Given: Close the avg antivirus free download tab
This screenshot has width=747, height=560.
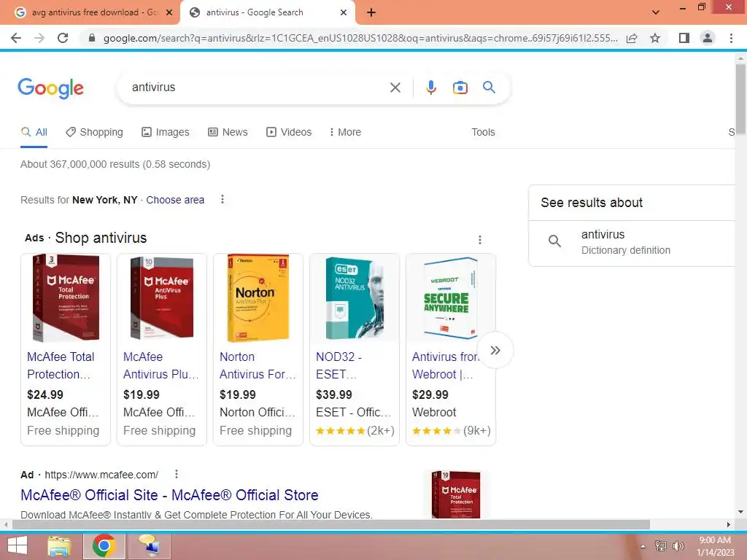Looking at the screenshot, I should [169, 12].
